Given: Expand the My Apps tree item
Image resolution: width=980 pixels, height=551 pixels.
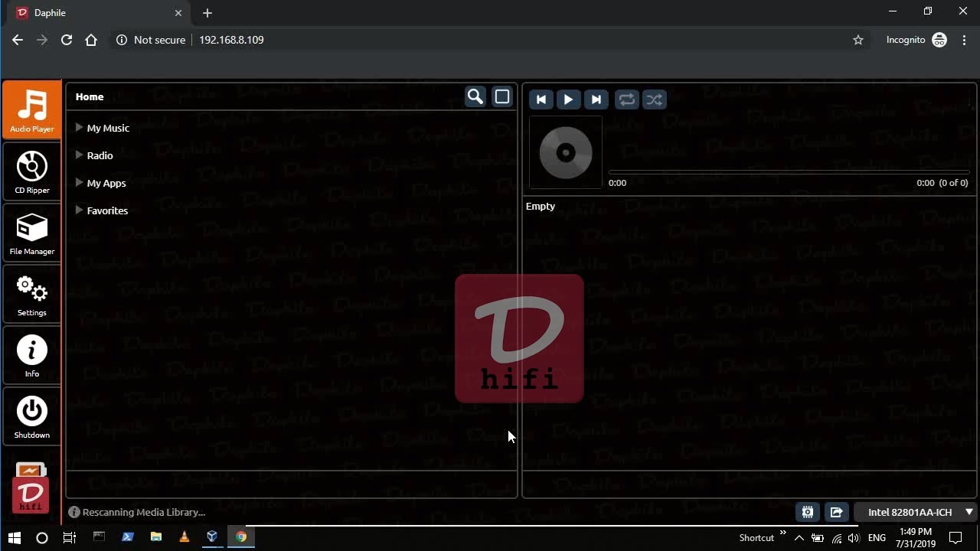Looking at the screenshot, I should [79, 183].
